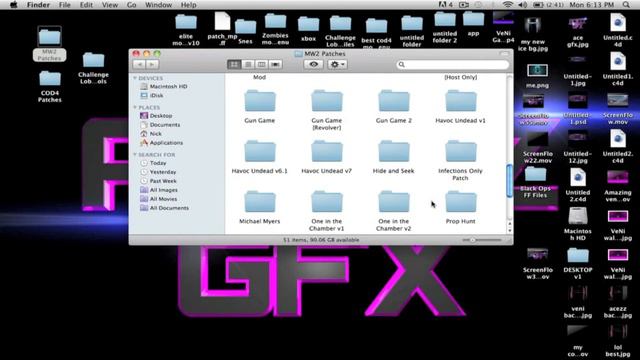640x360 pixels.
Task: Open the Havoc Undead v1 folder
Action: point(460,101)
